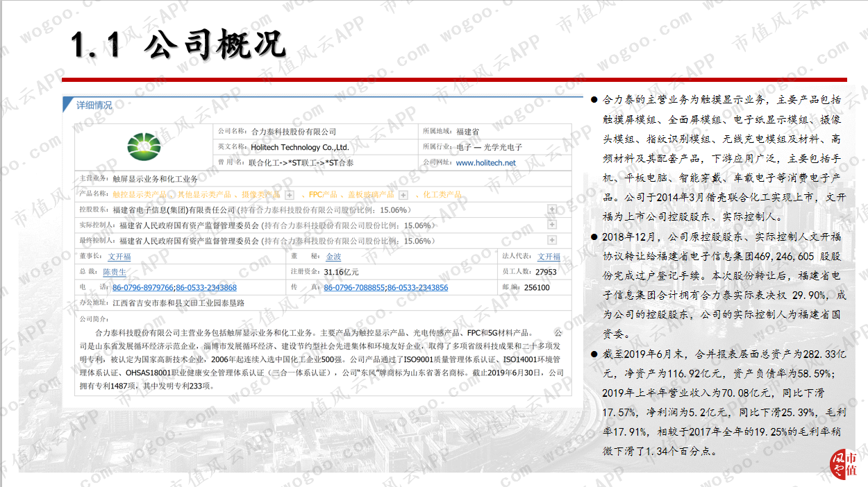Click registered capital 31.16亿元
Screen dimensions: 868x487
click(x=342, y=272)
